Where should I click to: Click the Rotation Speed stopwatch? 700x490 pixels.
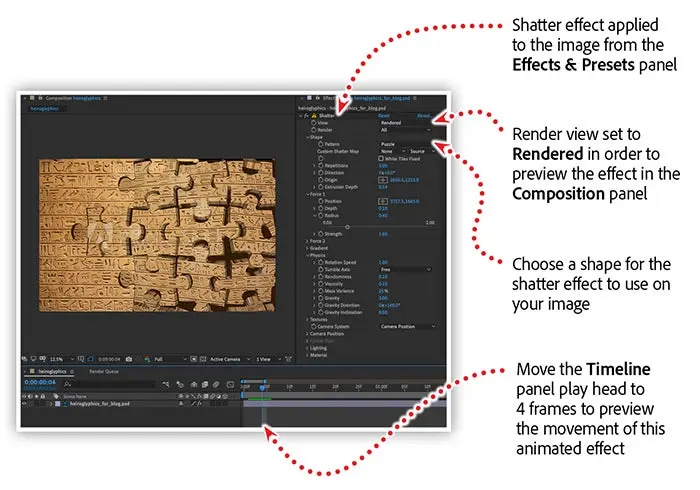(x=321, y=262)
